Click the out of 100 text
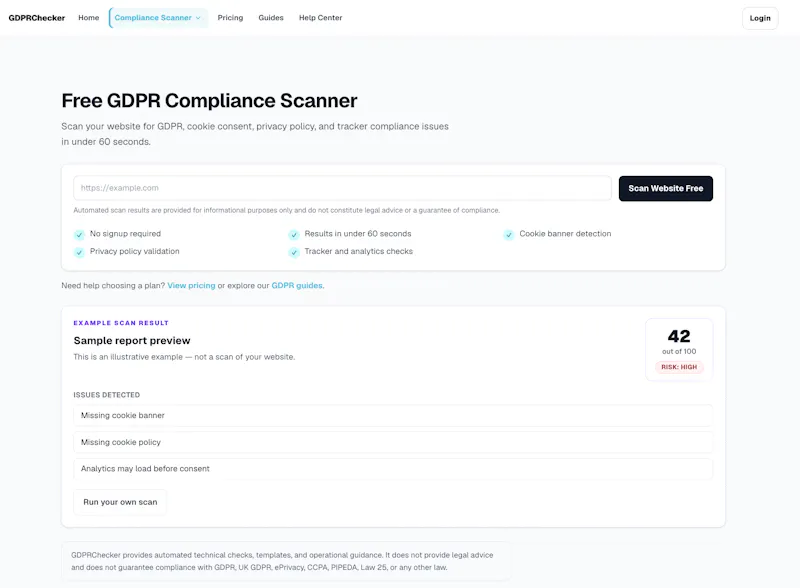Image resolution: width=800 pixels, height=588 pixels. 679,352
